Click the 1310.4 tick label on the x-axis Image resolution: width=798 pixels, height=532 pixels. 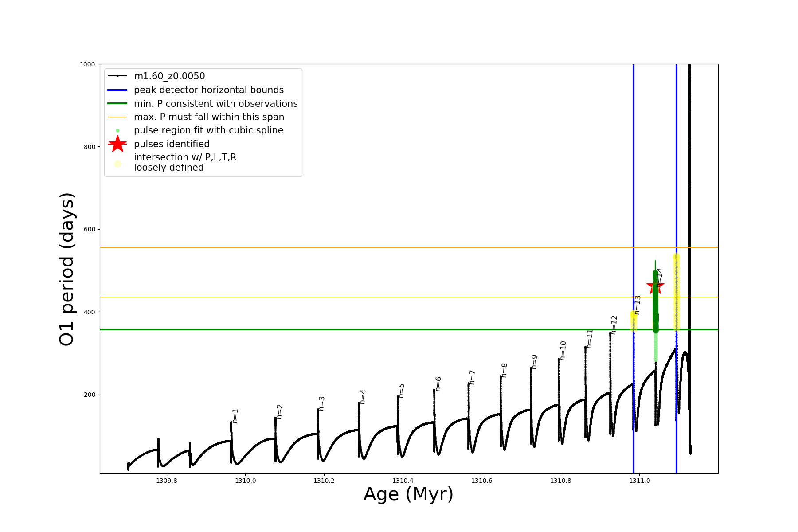[403, 481]
